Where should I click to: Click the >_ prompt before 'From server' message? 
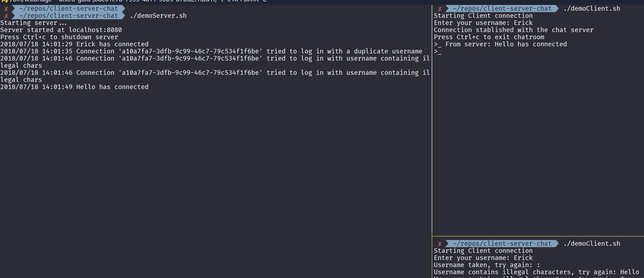tap(437, 44)
